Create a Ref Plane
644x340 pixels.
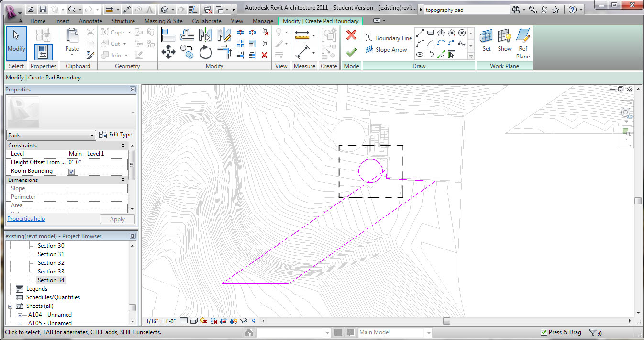[523, 43]
